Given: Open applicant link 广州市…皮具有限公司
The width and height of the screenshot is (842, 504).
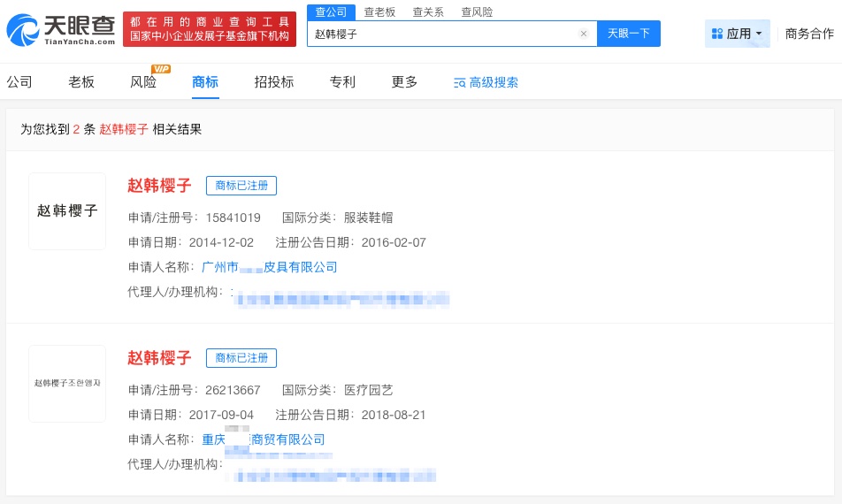Looking at the screenshot, I should 270,267.
